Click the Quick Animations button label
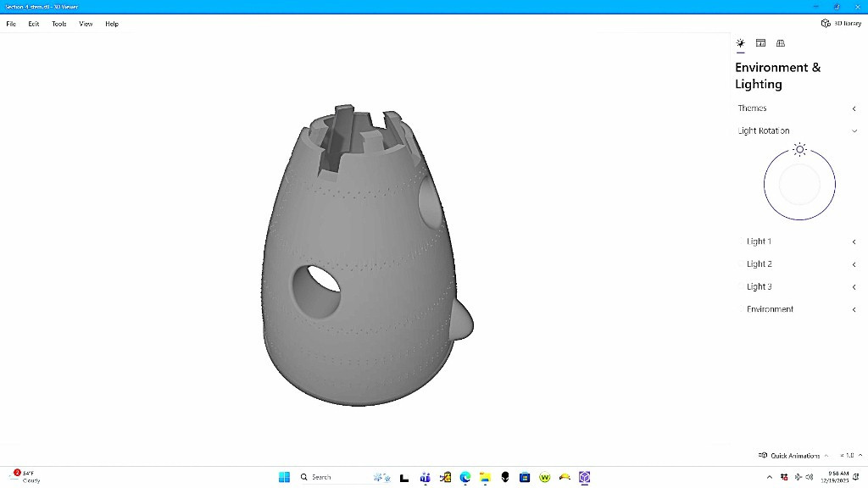 pos(795,456)
